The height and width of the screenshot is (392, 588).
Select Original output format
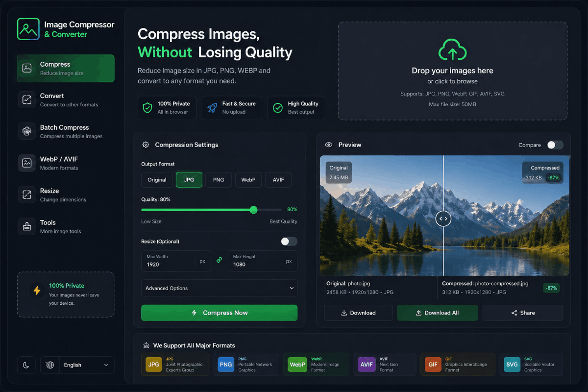coord(157,180)
